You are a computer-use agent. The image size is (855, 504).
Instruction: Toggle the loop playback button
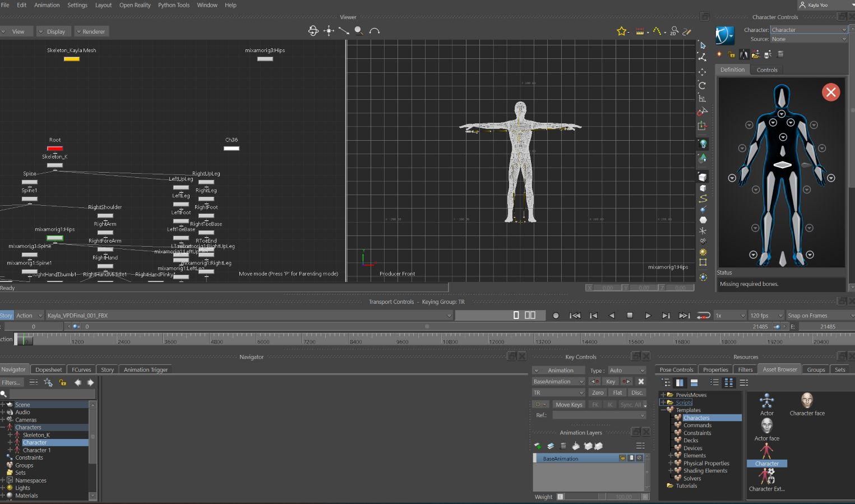[703, 316]
